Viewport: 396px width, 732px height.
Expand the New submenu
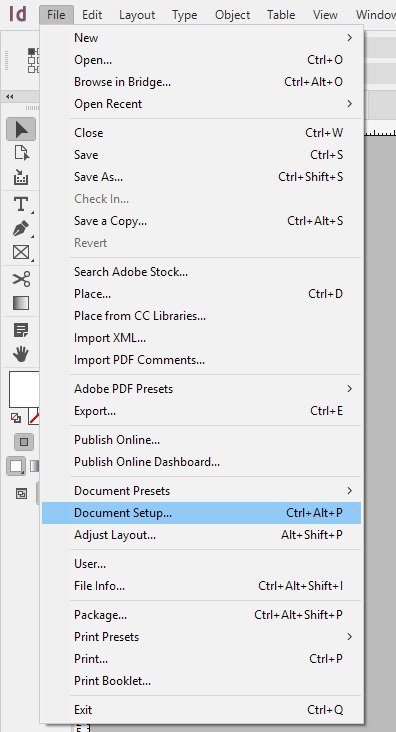(201, 38)
